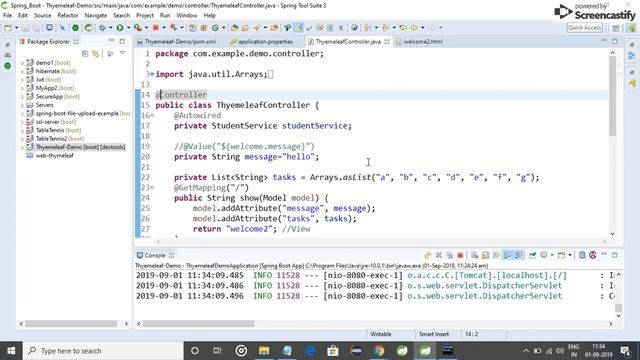
Task: Toggle Link with Editor in Package Explorer
Action: (x=96, y=54)
